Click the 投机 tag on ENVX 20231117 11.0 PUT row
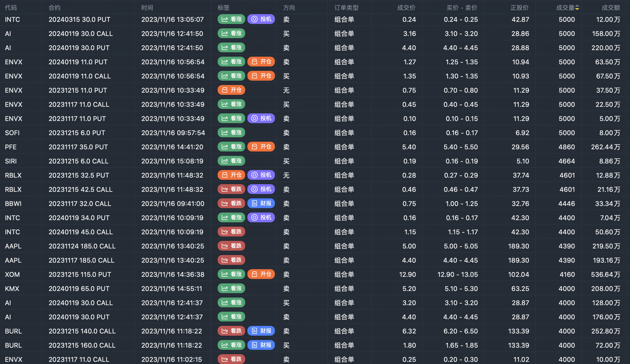The width and height of the screenshot is (630, 364). [x=261, y=118]
